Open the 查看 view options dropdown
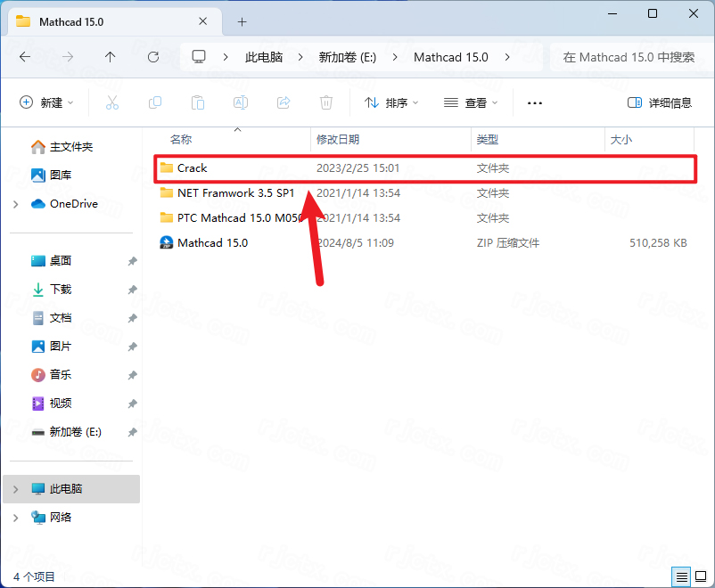 471,102
